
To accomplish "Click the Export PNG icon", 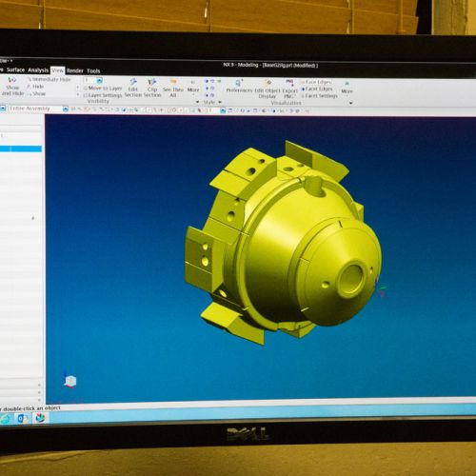I will click(289, 84).
